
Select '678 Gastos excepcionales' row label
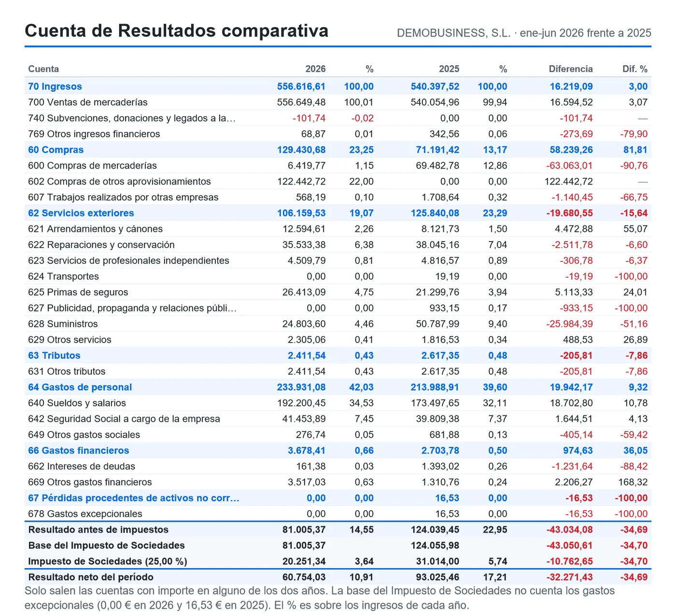(x=85, y=514)
